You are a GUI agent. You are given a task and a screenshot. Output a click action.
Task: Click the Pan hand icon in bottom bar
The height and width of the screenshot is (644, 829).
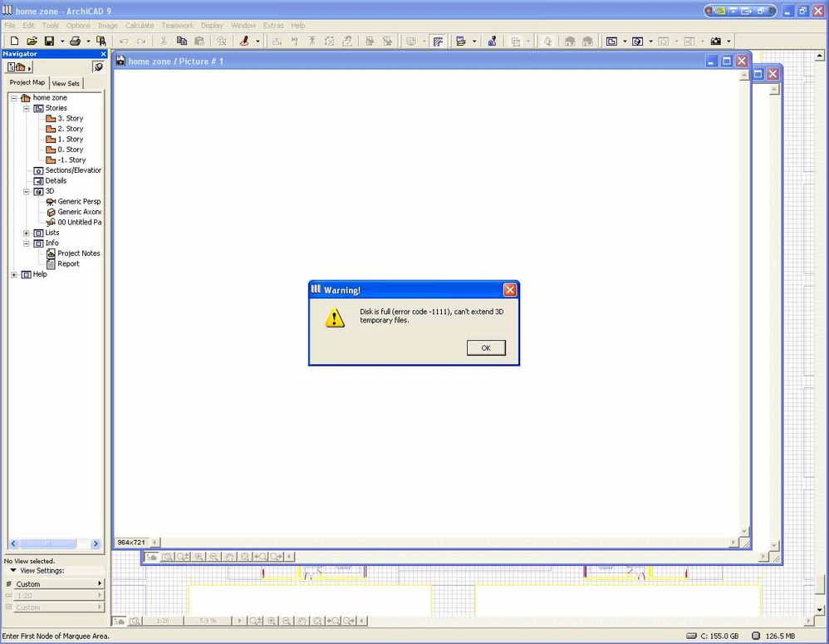(x=302, y=621)
